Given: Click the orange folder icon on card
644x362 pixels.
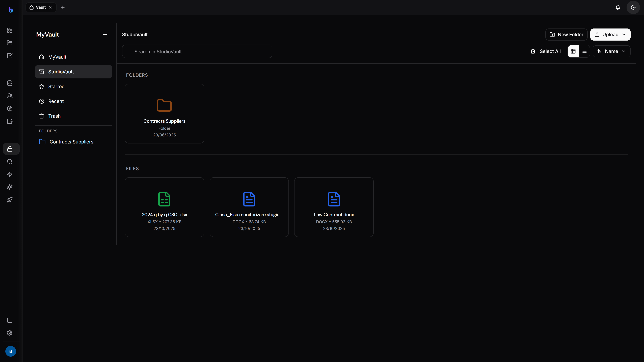Looking at the screenshot, I should coord(165,105).
